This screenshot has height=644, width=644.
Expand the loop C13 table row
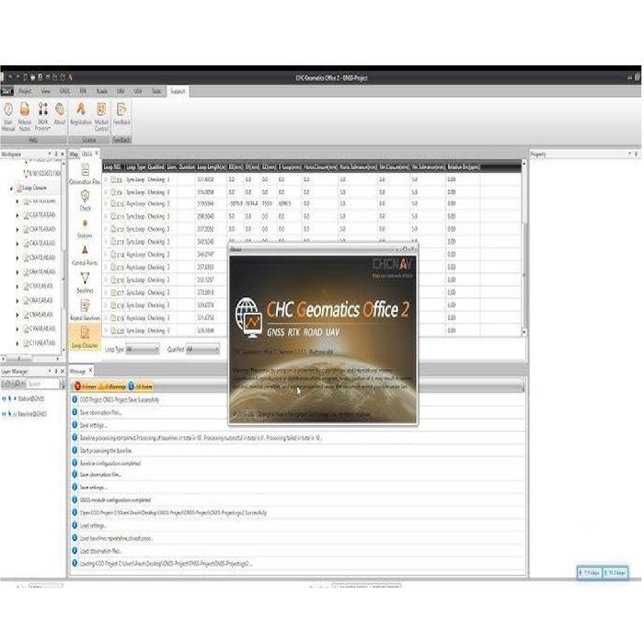tap(106, 242)
